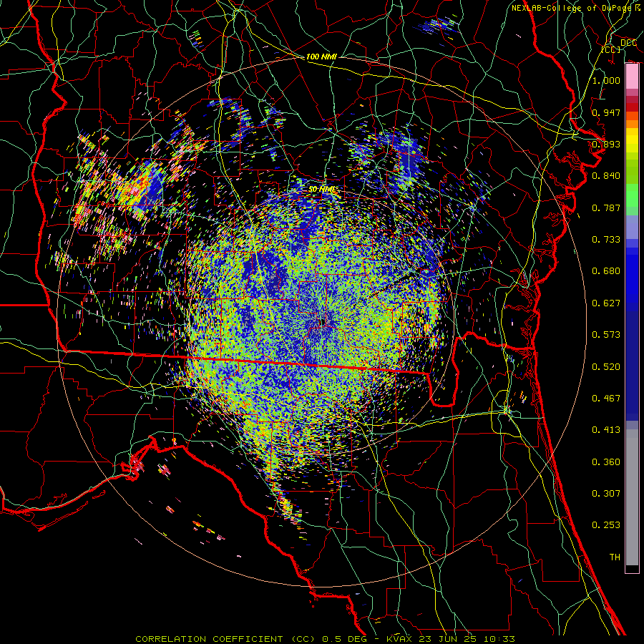Click the 50 NMI range ring label
The width and height of the screenshot is (644, 644).
click(323, 190)
